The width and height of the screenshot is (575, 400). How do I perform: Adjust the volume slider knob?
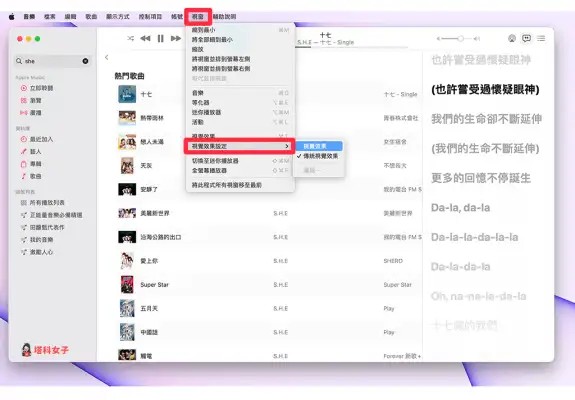[x=461, y=38]
